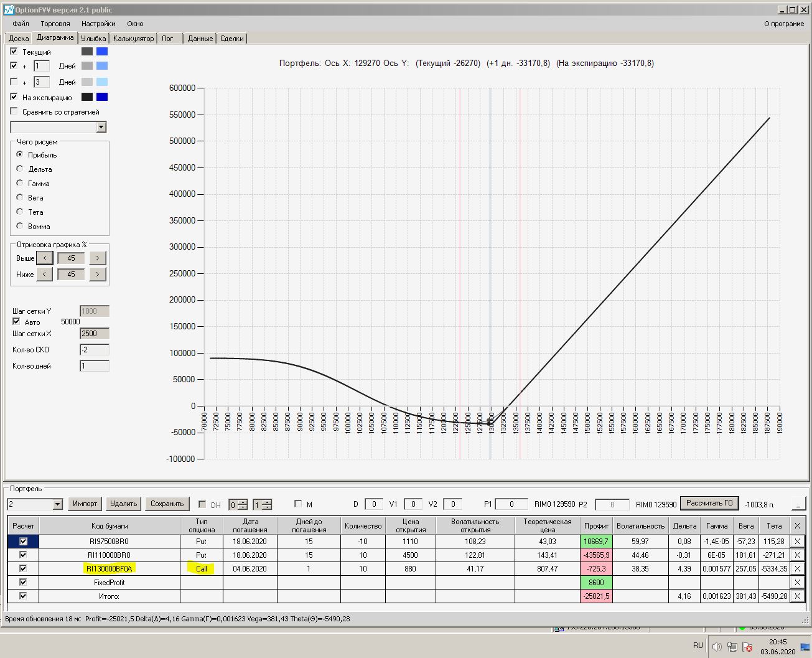The image size is (812, 658).
Task: Enable Сравнить со стратегией checkbox
Action: coord(14,111)
